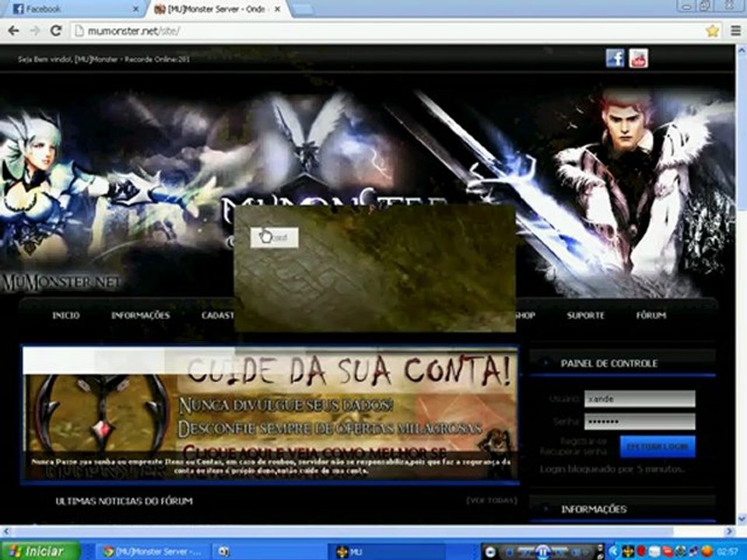Click the blue login button
Viewport: 747px width, 560px height.
[658, 446]
